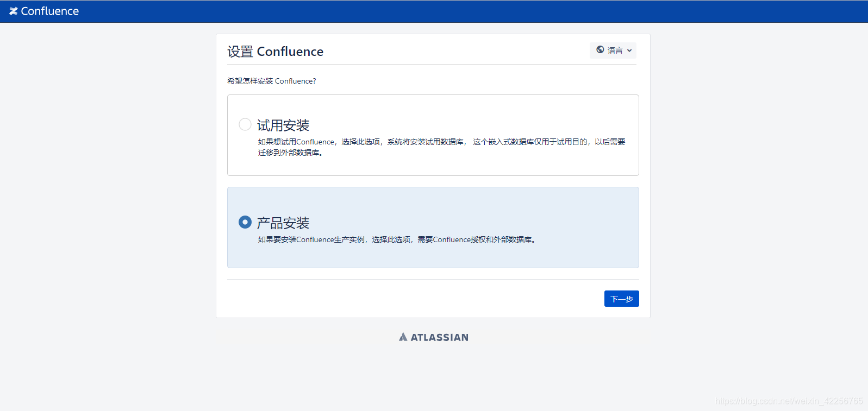Click the 设置 Confluence page title
This screenshot has width=868, height=411.
(275, 52)
